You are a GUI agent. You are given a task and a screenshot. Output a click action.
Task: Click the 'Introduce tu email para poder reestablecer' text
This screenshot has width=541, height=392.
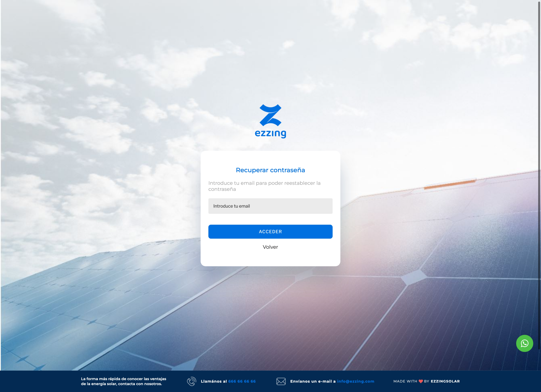(x=264, y=186)
